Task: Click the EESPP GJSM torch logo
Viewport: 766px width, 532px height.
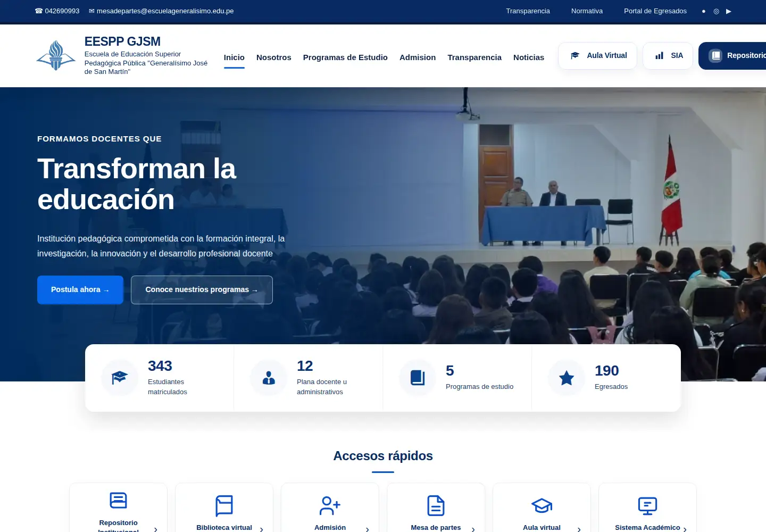Action: [x=56, y=56]
